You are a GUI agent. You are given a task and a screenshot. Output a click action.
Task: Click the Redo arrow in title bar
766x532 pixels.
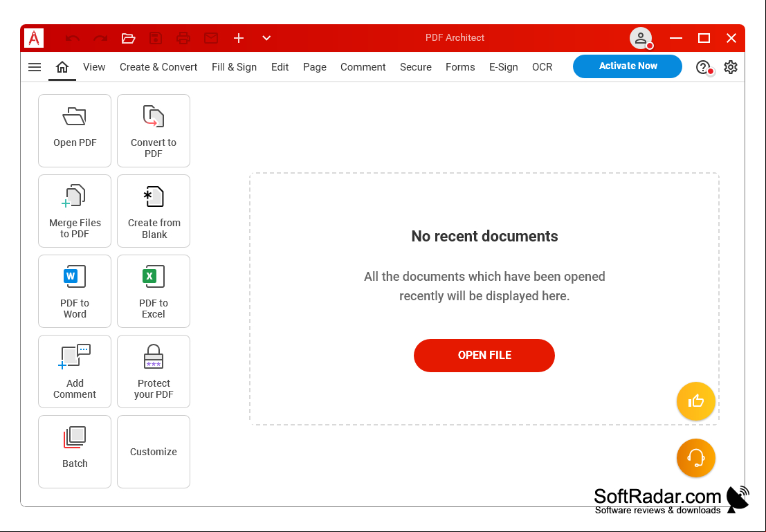coord(100,38)
